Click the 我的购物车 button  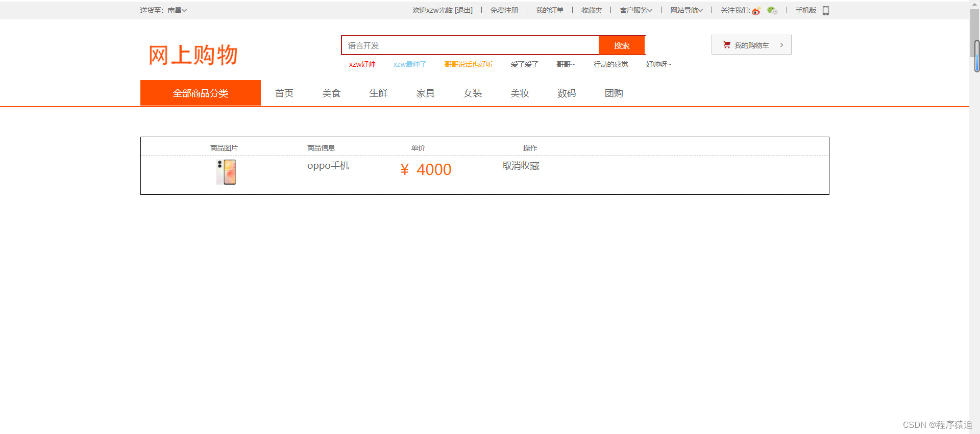(751, 45)
